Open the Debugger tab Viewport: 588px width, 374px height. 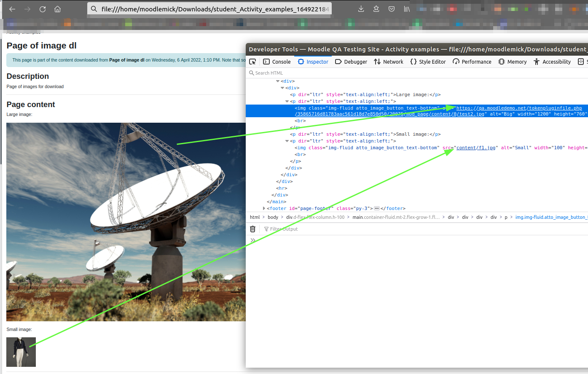[351, 62]
